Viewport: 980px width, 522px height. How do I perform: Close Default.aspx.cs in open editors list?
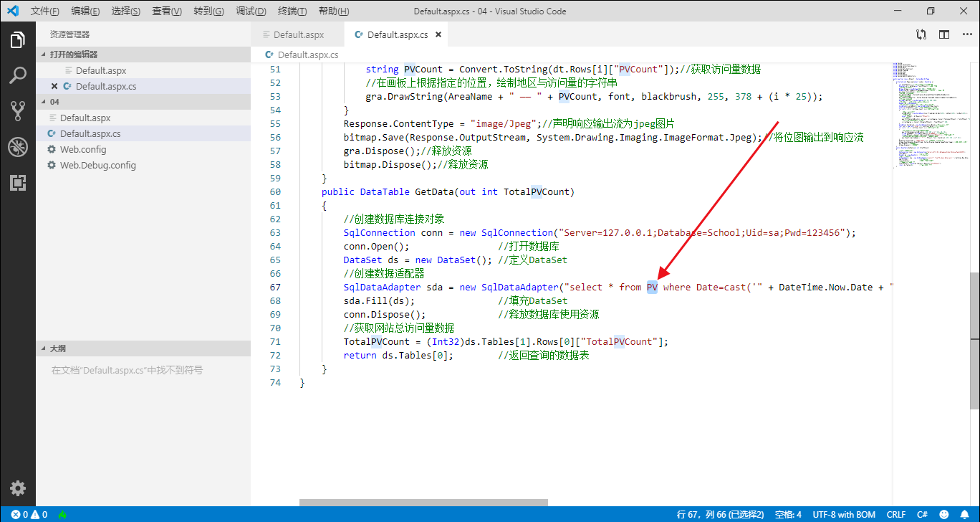54,86
